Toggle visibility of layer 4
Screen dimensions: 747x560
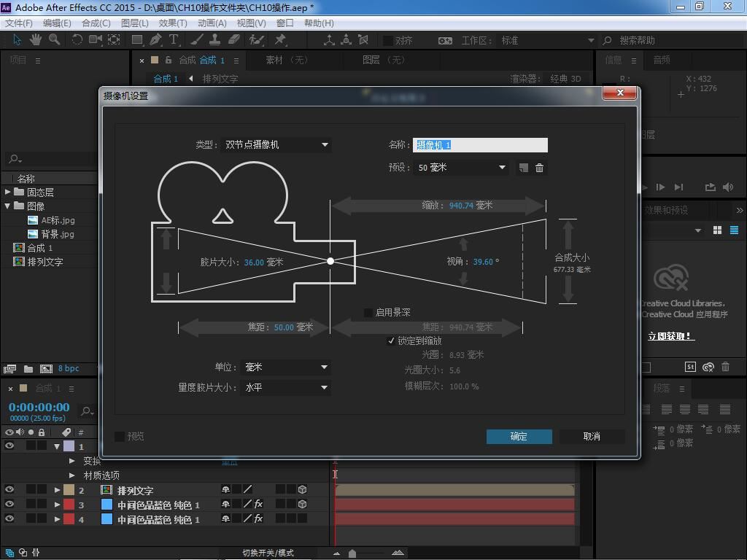coord(9,518)
